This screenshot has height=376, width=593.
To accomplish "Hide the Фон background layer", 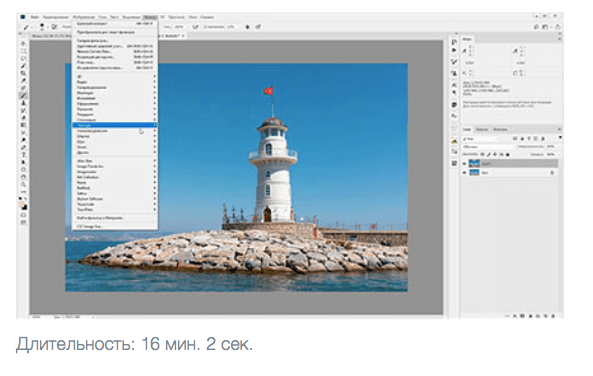I will 465,172.
